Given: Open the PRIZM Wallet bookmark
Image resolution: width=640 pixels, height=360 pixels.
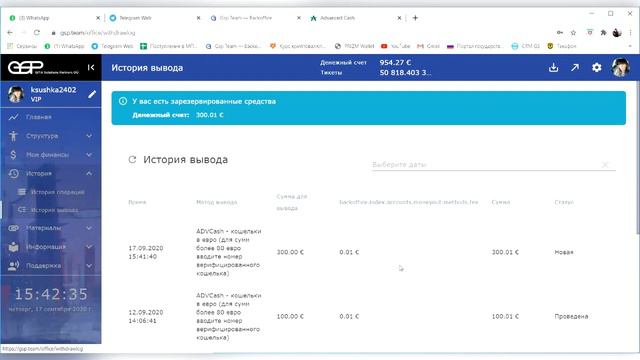Looking at the screenshot, I should [354, 46].
